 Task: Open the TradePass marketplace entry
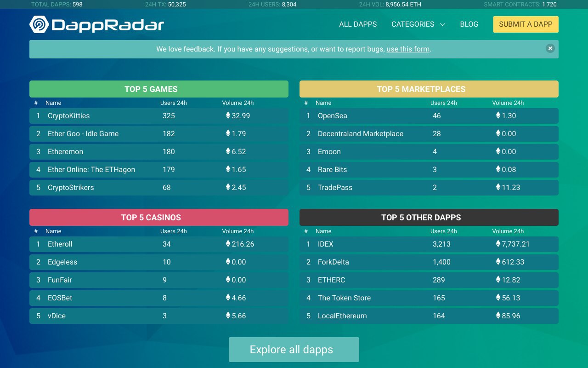coord(335,188)
